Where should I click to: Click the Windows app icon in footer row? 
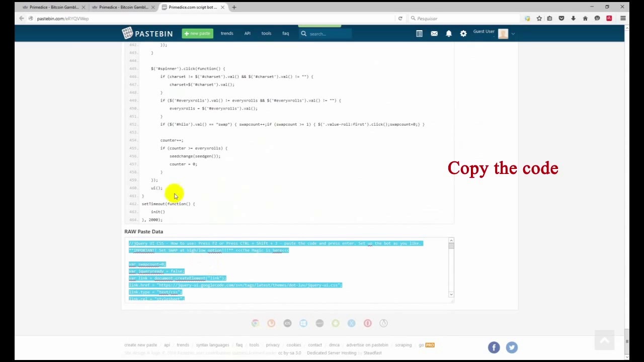(303, 323)
